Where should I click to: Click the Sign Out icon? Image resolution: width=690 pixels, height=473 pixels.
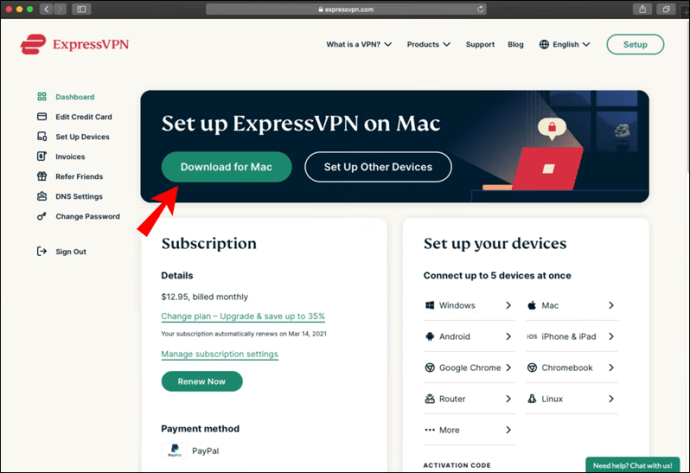click(x=42, y=251)
